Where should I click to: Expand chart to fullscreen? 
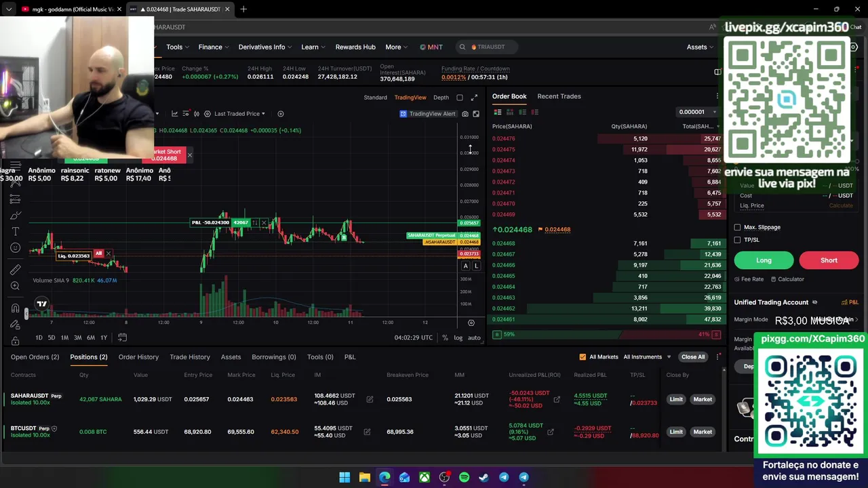tap(474, 98)
